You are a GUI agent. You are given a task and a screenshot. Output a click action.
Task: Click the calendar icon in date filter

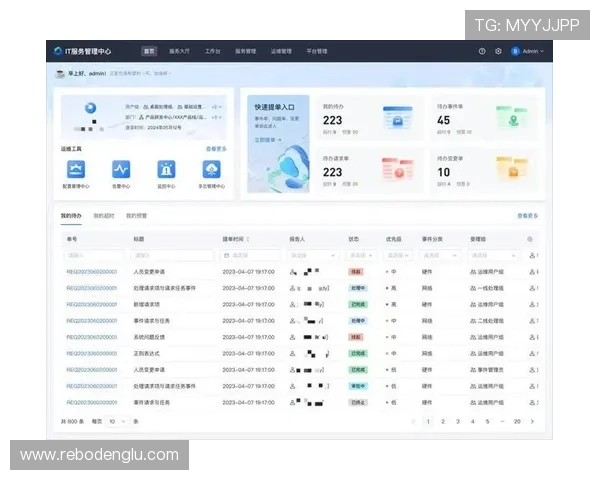pyautogui.click(x=227, y=255)
